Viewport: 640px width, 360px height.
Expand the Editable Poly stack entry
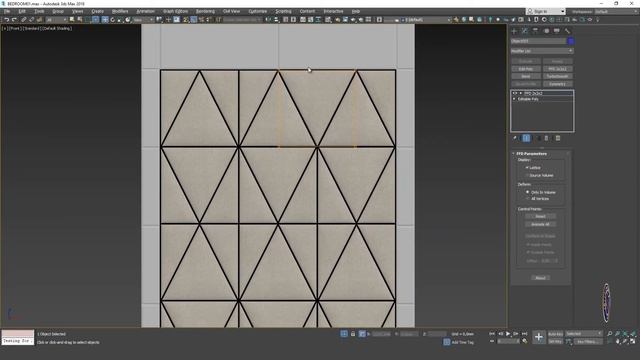tap(514, 99)
